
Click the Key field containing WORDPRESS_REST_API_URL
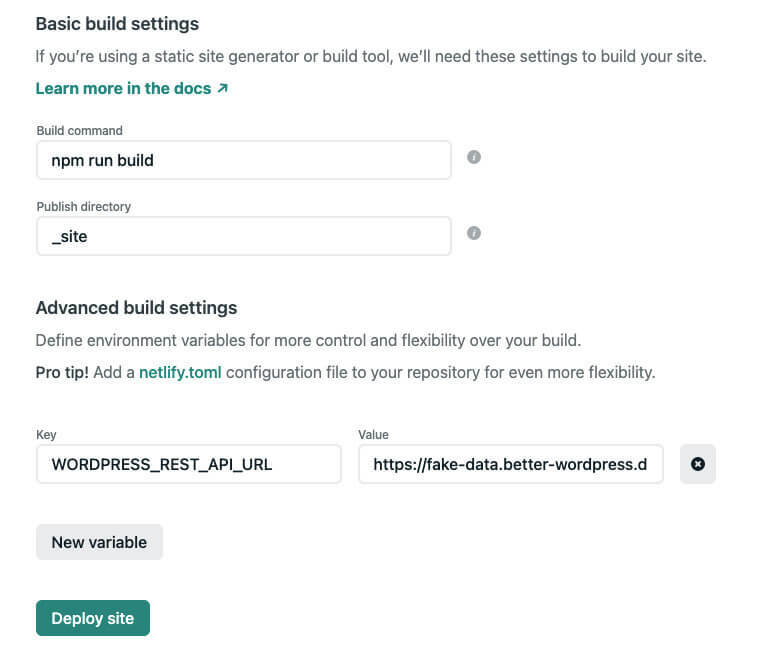[188, 464]
